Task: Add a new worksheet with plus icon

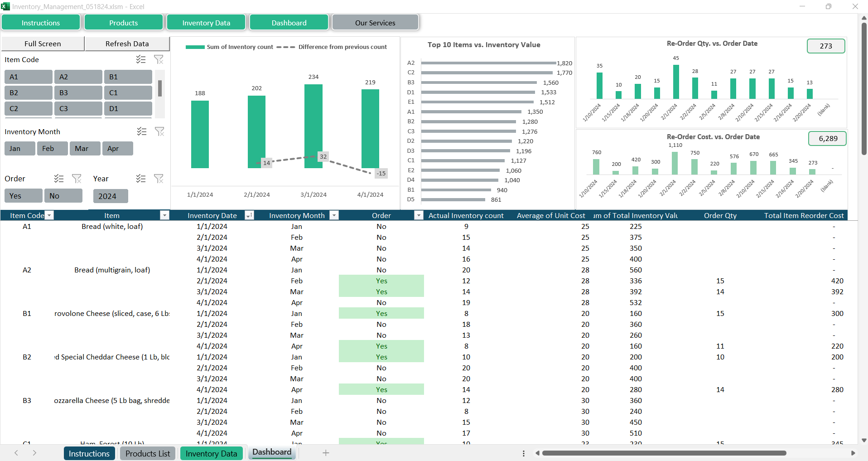Action: [x=326, y=453]
